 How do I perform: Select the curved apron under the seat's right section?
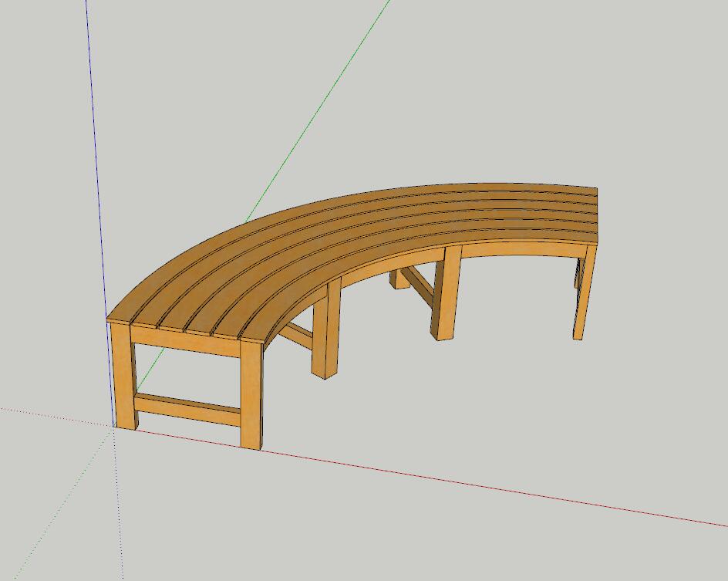[522, 249]
